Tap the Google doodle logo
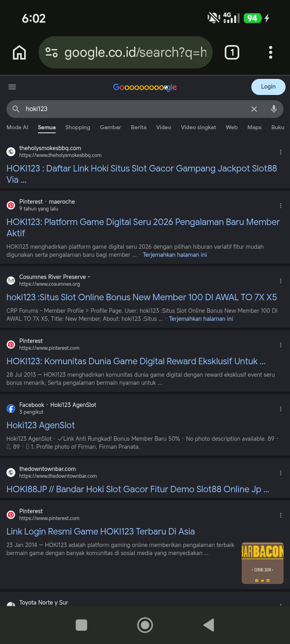The image size is (290, 644). [145, 87]
